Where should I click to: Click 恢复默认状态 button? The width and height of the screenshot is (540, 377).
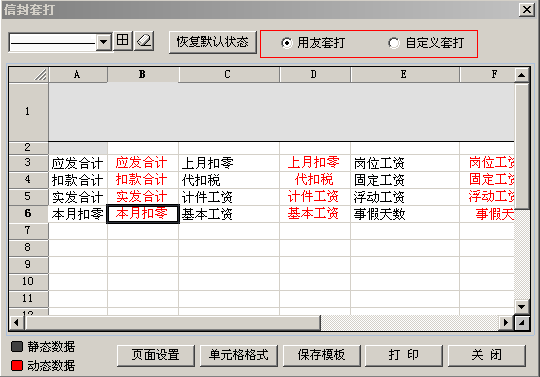[212, 42]
